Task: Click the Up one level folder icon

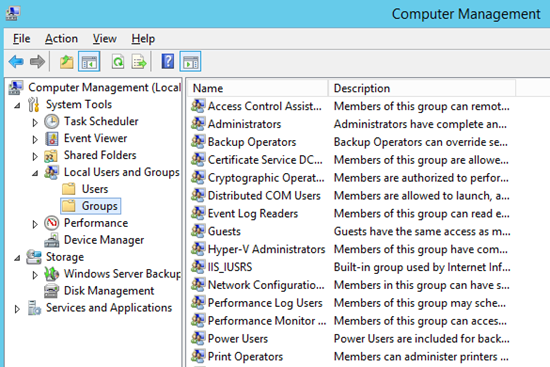Action: [x=66, y=62]
